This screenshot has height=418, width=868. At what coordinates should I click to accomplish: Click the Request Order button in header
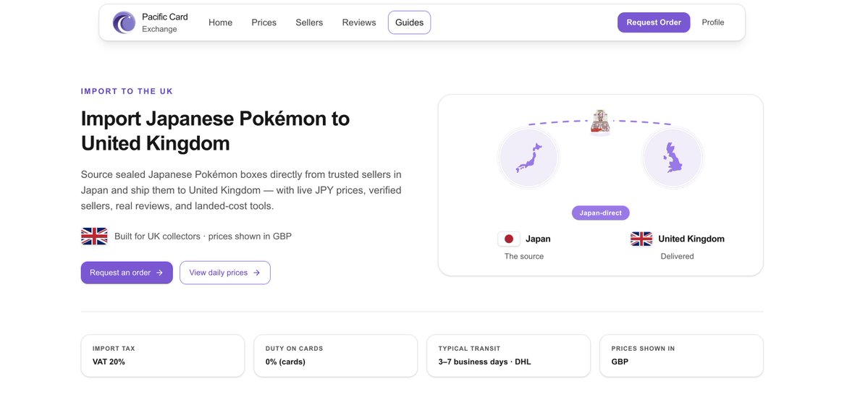pyautogui.click(x=654, y=22)
